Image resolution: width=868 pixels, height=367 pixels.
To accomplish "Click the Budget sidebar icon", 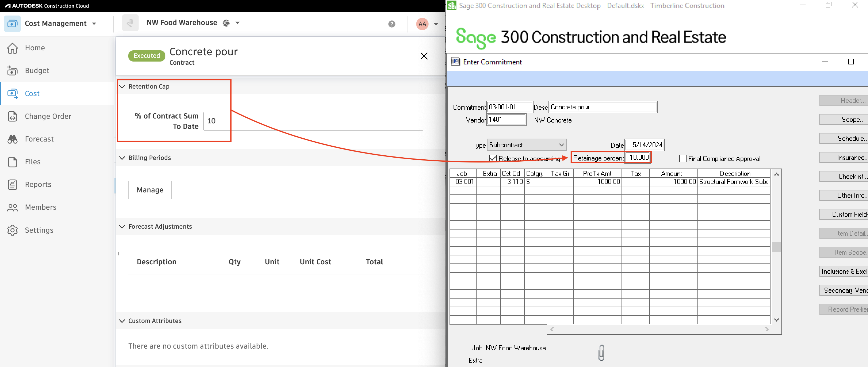I will (x=12, y=71).
